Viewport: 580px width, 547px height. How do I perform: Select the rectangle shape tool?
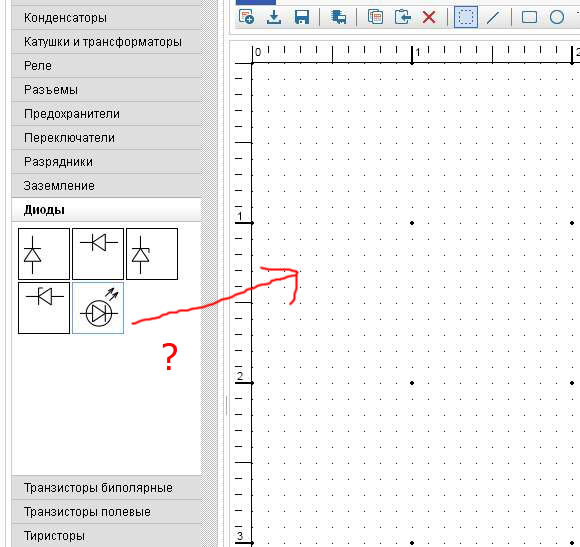pyautogui.click(x=529, y=17)
